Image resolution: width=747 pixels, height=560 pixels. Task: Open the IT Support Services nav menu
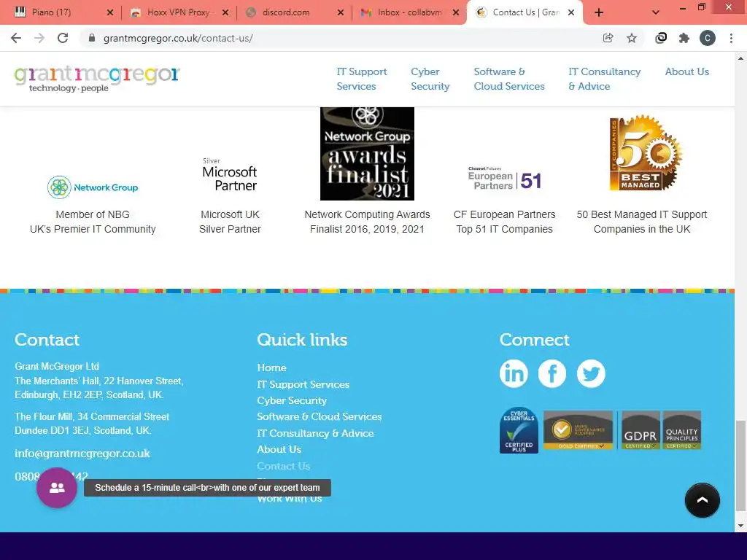362,79
